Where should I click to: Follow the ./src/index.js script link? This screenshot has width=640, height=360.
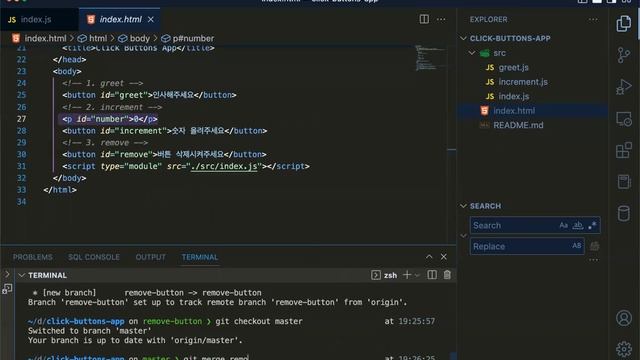coord(224,166)
